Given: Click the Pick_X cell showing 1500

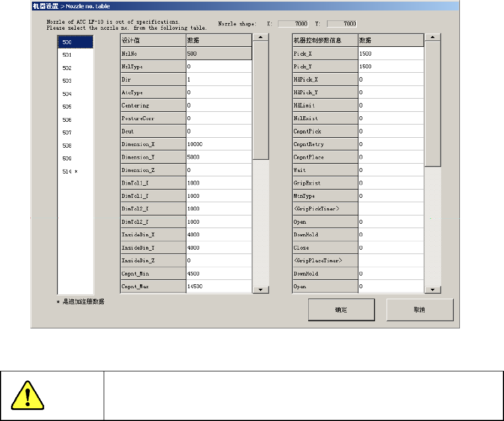Looking at the screenshot, I should (x=391, y=53).
